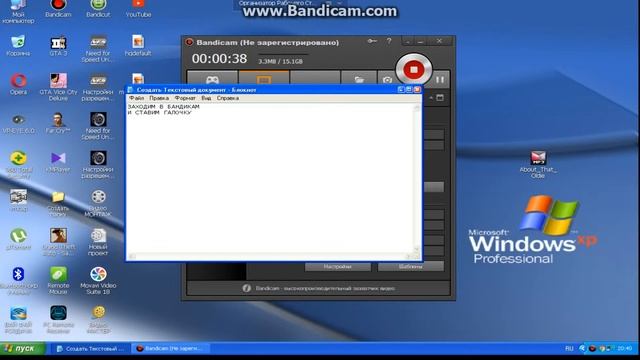Screen dimensions: 640x360
Task: Select the Opera desktop shortcut
Action: click(18, 84)
